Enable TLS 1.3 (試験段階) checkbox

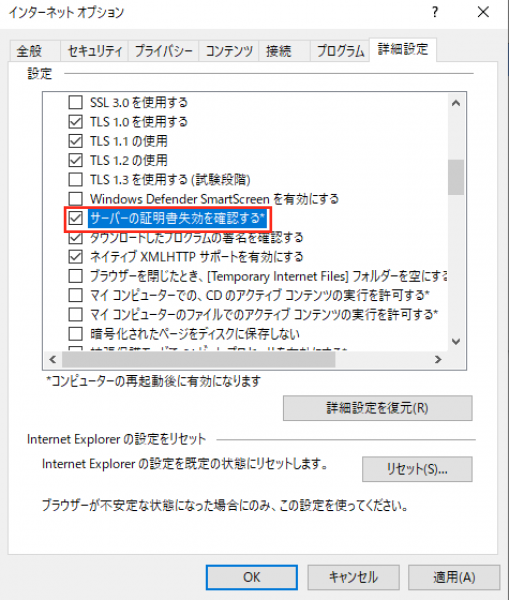[75, 179]
